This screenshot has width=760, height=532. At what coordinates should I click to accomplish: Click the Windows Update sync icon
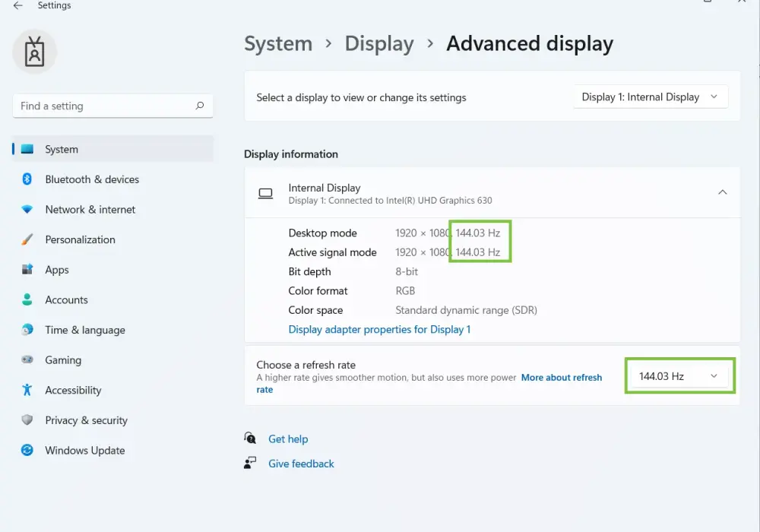(27, 450)
